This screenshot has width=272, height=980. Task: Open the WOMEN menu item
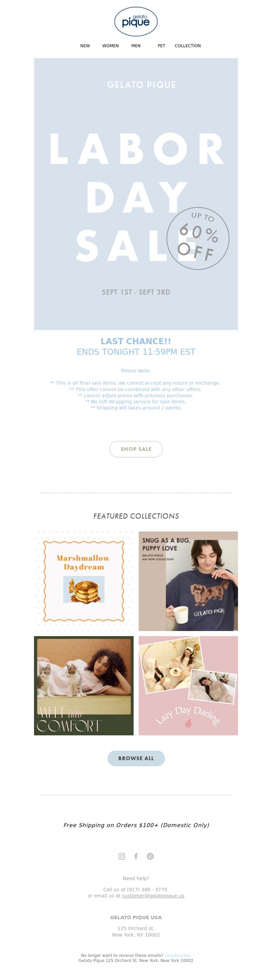pos(110,46)
